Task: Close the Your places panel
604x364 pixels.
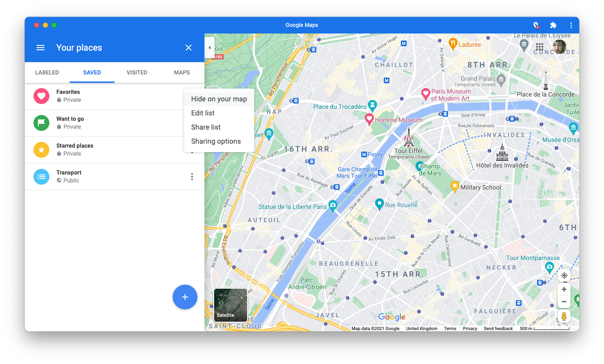Action: point(188,48)
